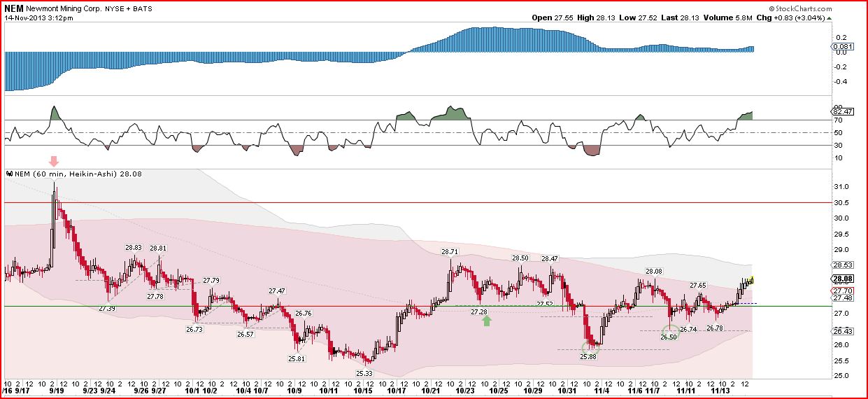Click the 25.81 low label
The image size is (868, 399).
pos(297,358)
